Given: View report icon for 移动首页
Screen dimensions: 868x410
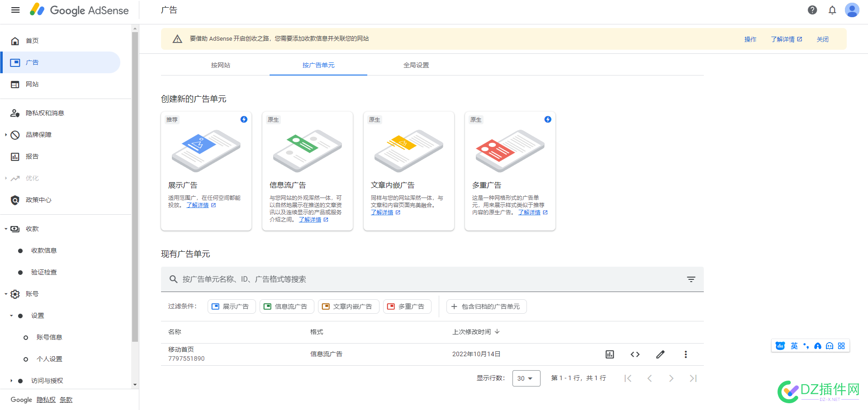Looking at the screenshot, I should coord(610,354).
